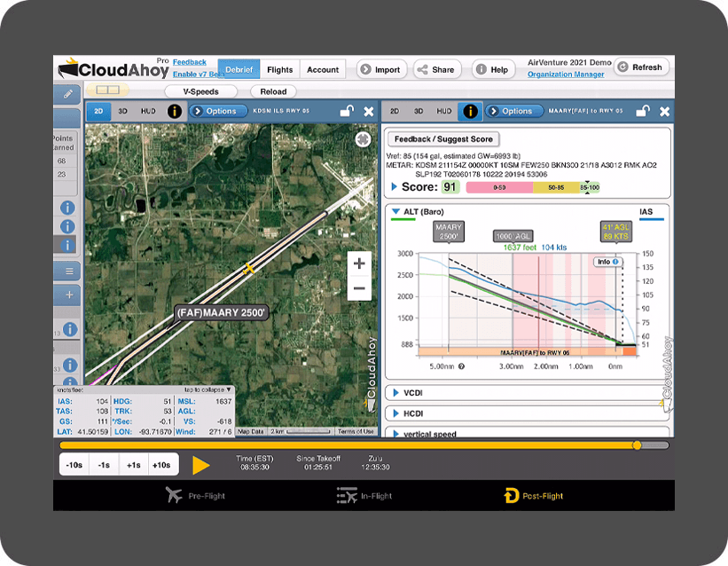Click the sidebar plus add button

click(x=69, y=295)
